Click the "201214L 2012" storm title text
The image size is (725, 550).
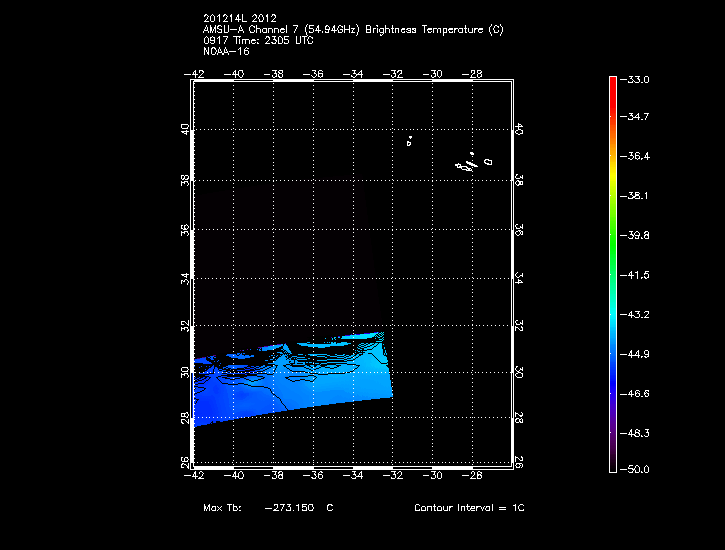pos(239,18)
